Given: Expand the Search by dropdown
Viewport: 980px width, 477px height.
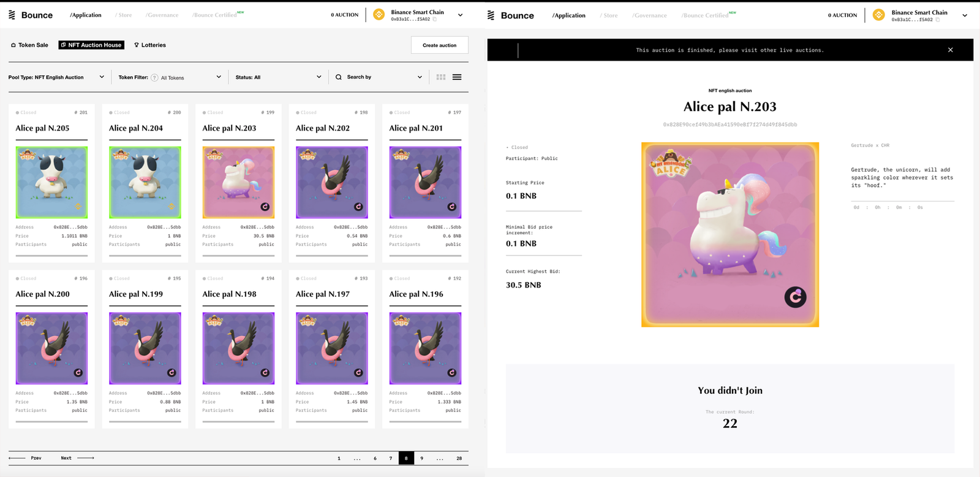Looking at the screenshot, I should pos(420,77).
